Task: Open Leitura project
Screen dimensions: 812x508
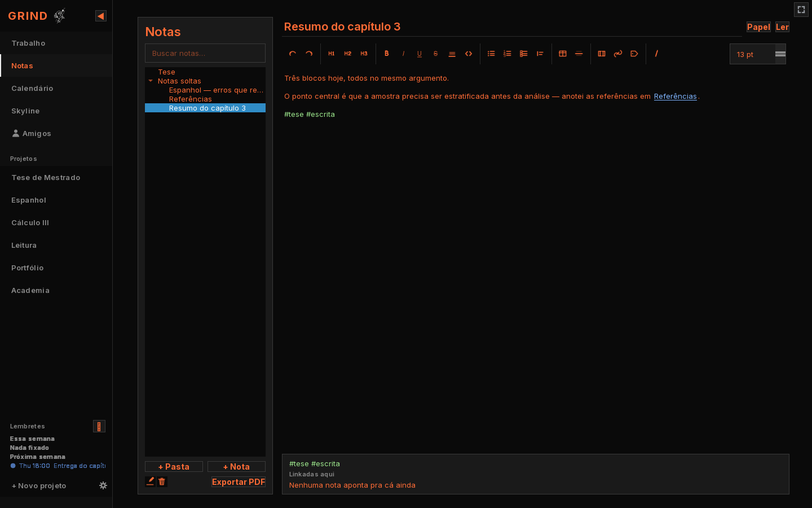Action: 56,245
